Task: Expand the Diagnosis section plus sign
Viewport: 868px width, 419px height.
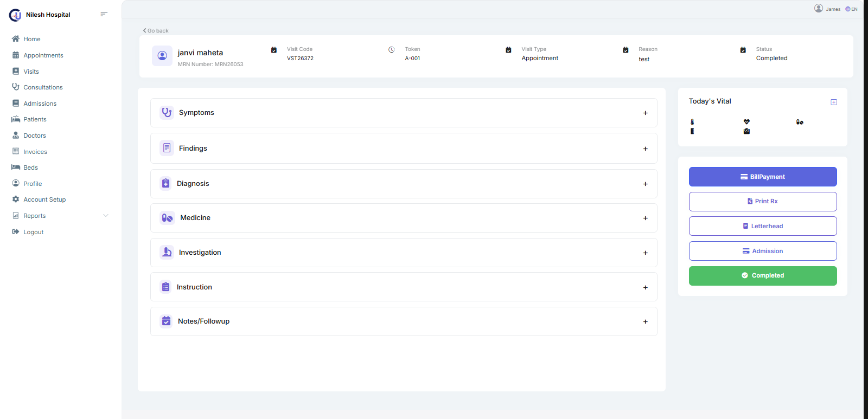Action: pyautogui.click(x=646, y=184)
